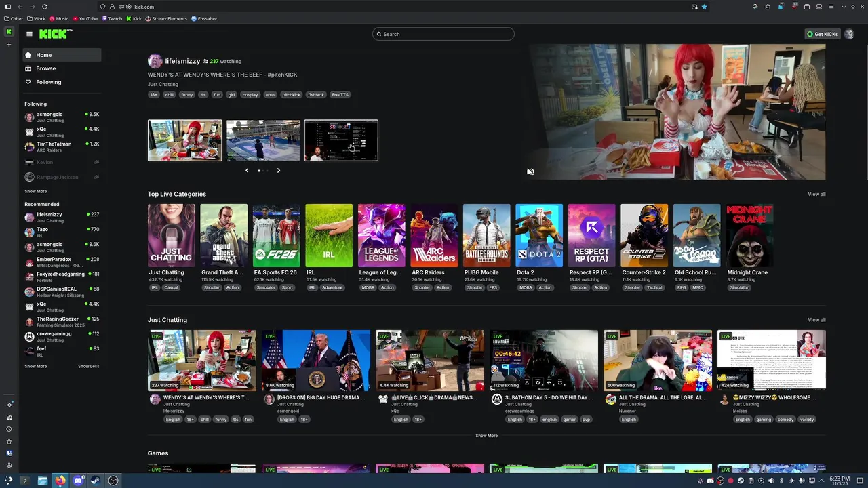Open the ARC Raiders category card
Image resolution: width=868 pixels, height=488 pixels.
434,236
